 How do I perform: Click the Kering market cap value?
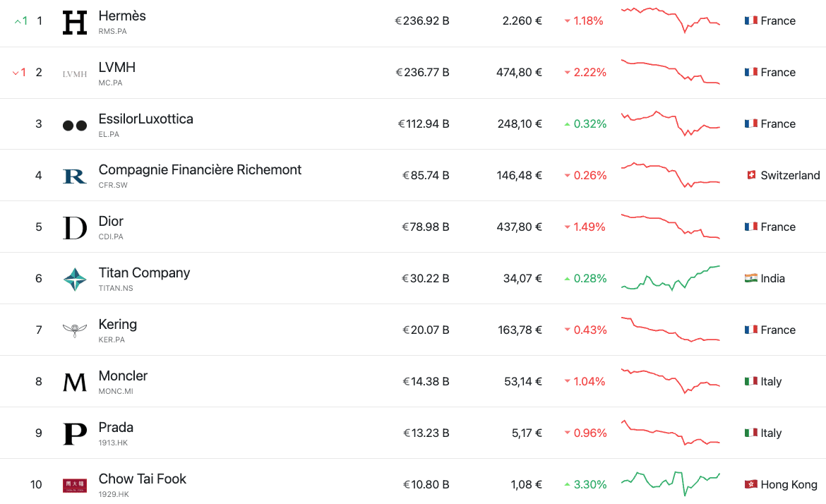coord(426,330)
